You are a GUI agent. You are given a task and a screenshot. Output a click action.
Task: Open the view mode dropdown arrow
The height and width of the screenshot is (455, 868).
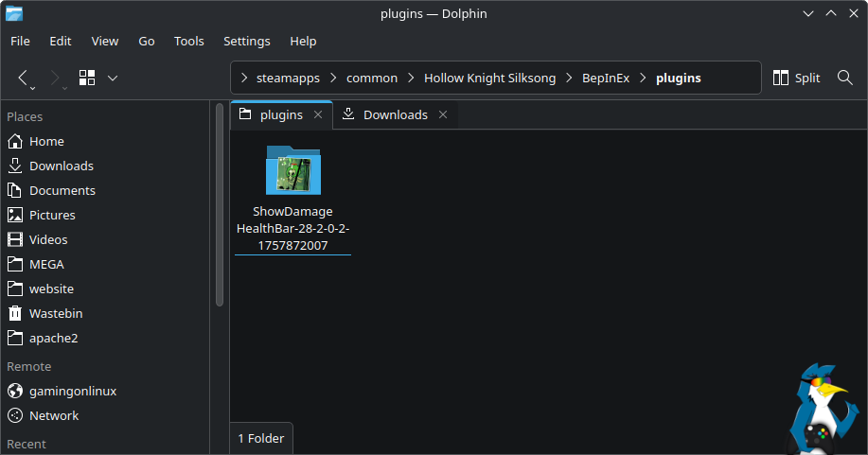click(x=113, y=78)
